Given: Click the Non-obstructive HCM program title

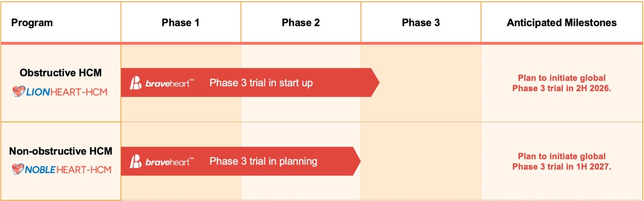Looking at the screenshot, I should coord(61,151).
